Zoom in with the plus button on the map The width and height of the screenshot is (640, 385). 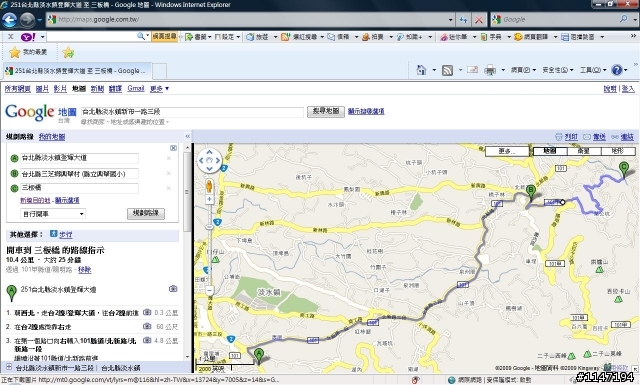click(x=209, y=199)
